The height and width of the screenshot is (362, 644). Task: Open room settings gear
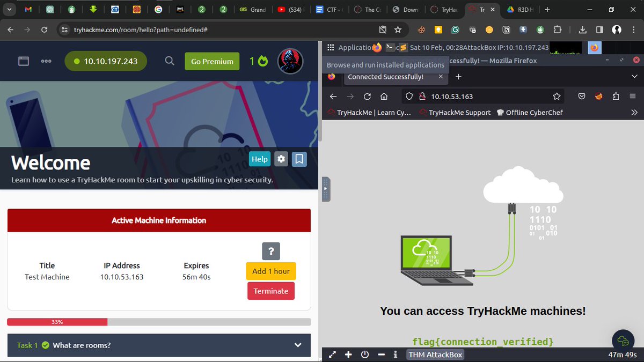[x=281, y=159]
